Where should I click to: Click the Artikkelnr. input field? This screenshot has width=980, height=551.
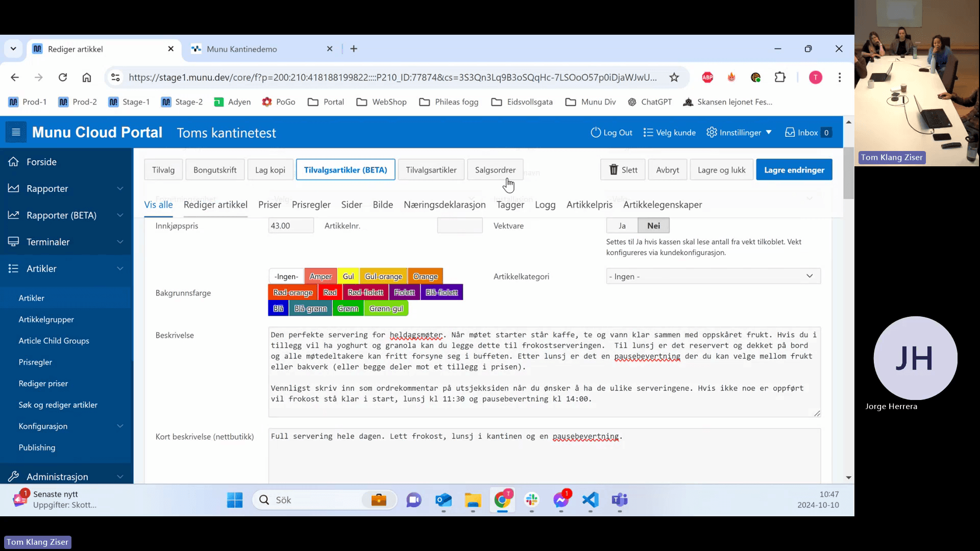460,226
